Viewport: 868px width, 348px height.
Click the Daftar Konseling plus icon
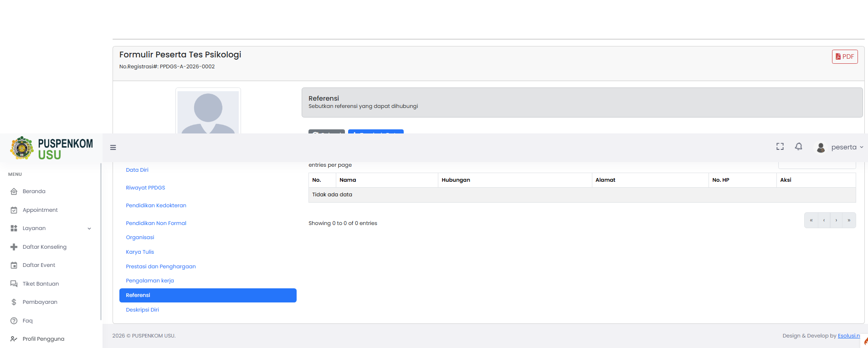pyautogui.click(x=14, y=247)
